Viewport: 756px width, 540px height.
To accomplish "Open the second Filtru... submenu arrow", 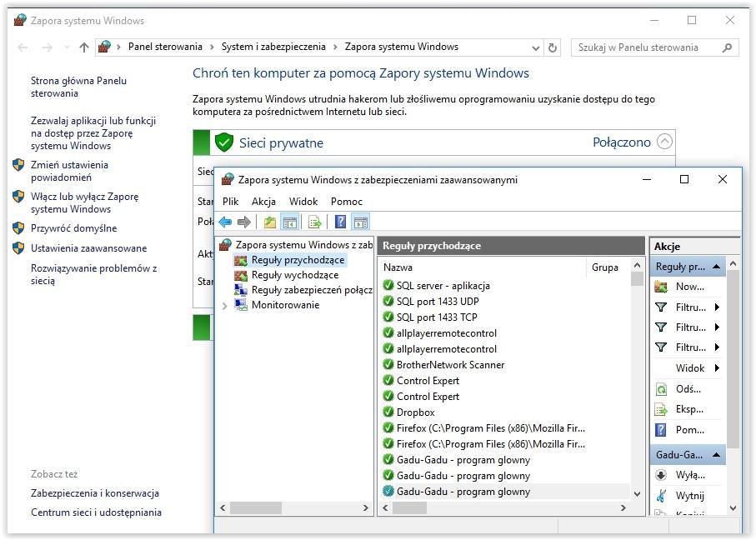I will 717,327.
